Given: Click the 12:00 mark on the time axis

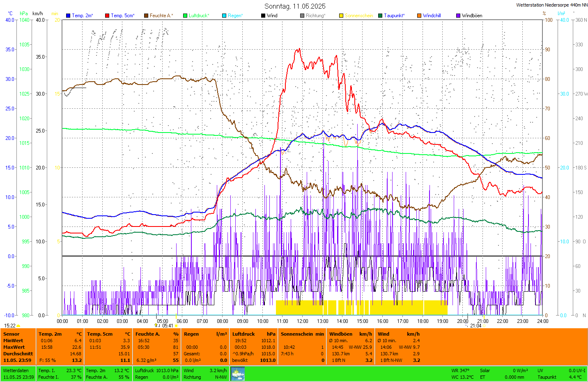Looking at the screenshot, I should coord(303,321).
